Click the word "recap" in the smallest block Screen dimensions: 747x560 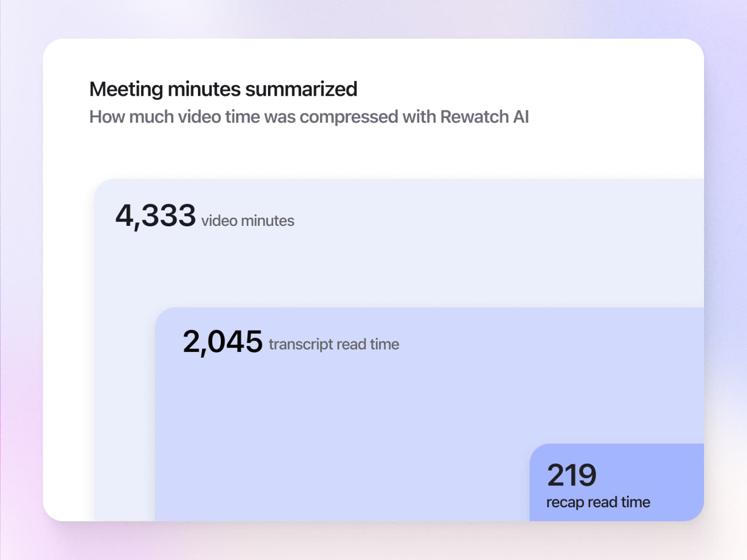565,503
